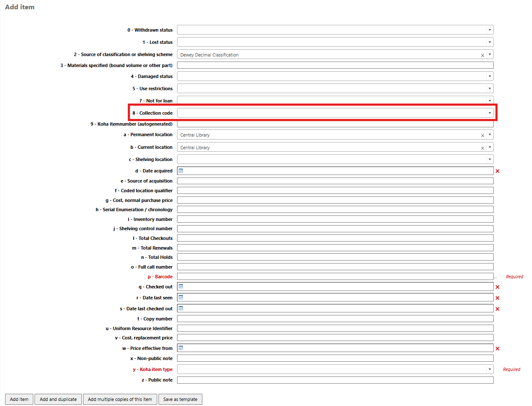Click into Barcode input field
This screenshot has height=406, width=532.
coord(335,277)
